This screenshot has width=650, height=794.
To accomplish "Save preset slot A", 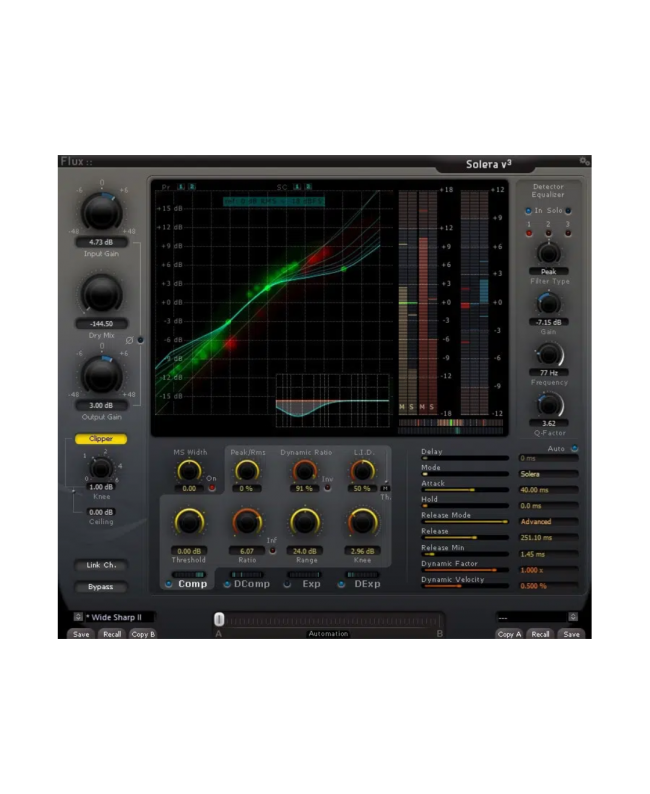I will [81, 634].
